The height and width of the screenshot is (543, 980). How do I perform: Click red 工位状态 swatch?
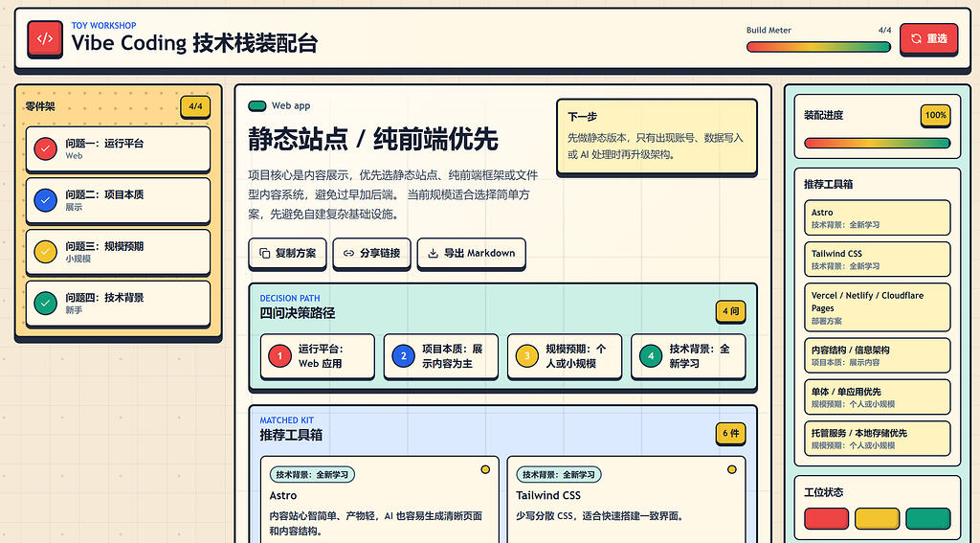tap(826, 519)
